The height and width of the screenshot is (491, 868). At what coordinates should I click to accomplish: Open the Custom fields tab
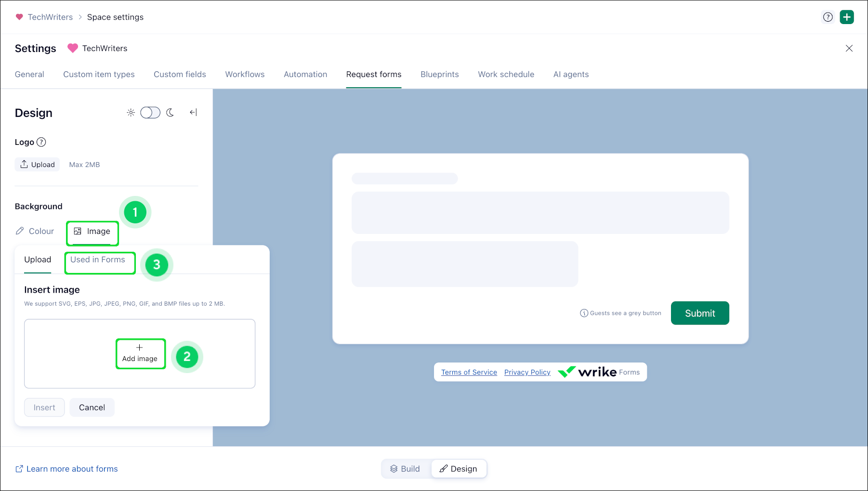tap(180, 75)
